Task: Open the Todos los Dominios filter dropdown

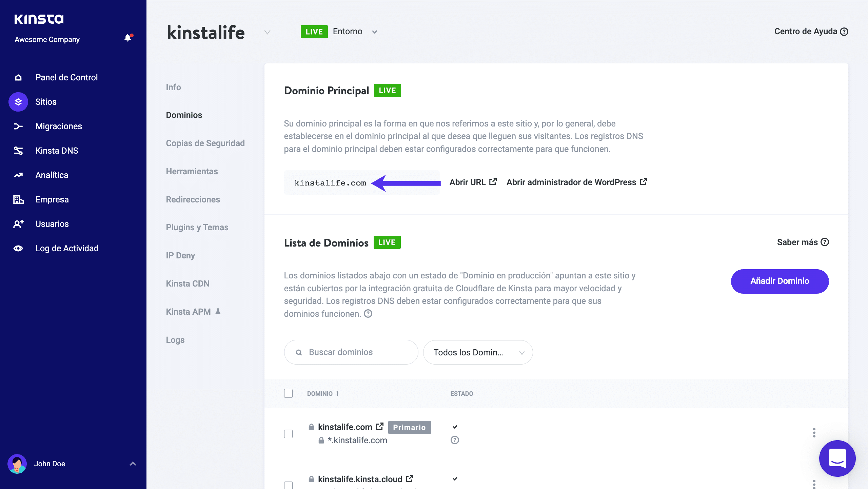Action: (478, 352)
